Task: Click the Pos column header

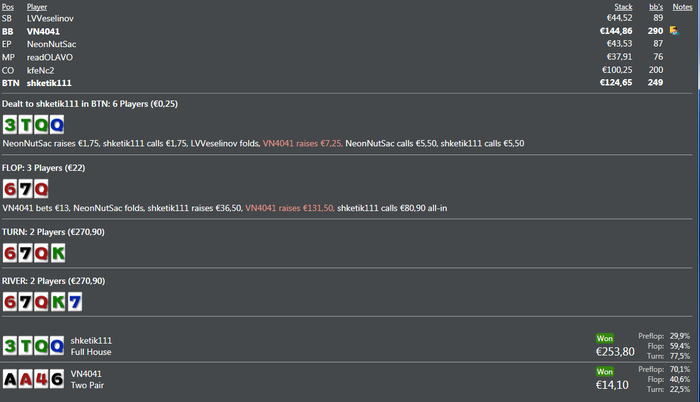Action: coord(8,7)
